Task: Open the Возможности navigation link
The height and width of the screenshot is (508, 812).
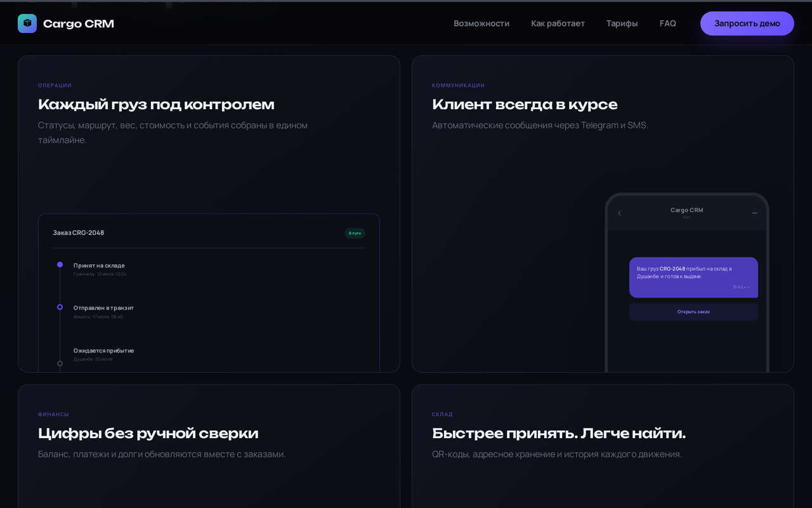Action: click(x=481, y=23)
